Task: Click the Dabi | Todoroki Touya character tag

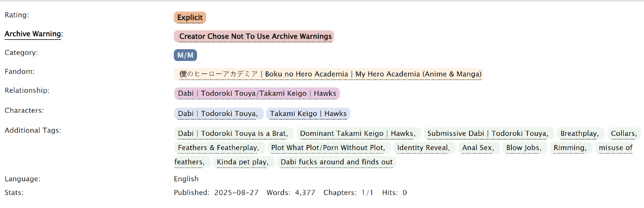Action: click(217, 114)
